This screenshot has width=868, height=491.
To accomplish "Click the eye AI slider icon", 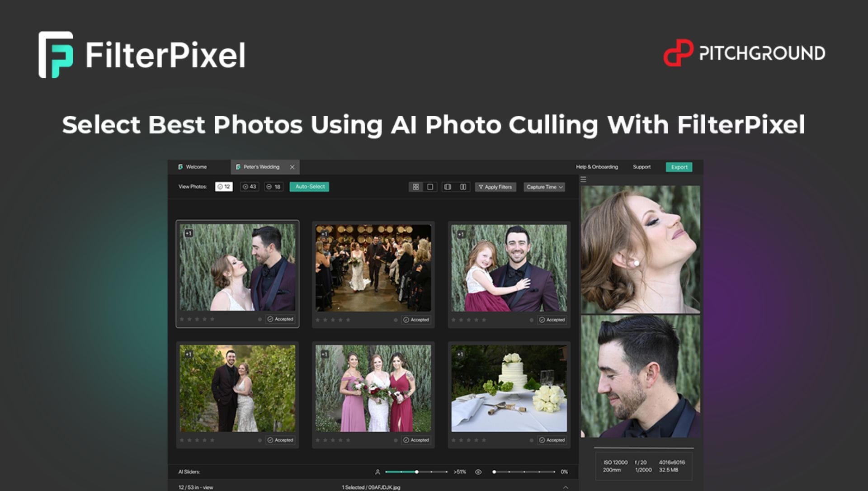I will (478, 472).
